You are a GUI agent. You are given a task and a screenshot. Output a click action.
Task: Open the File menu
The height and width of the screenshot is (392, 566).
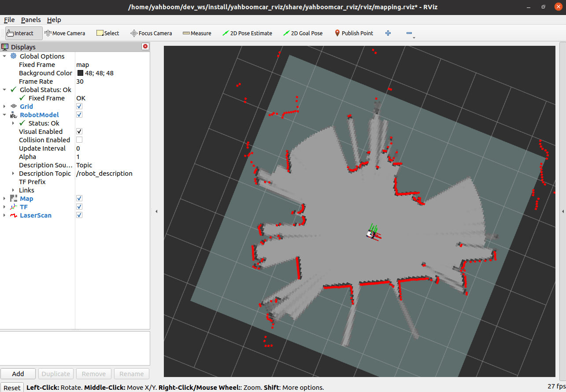click(x=9, y=20)
